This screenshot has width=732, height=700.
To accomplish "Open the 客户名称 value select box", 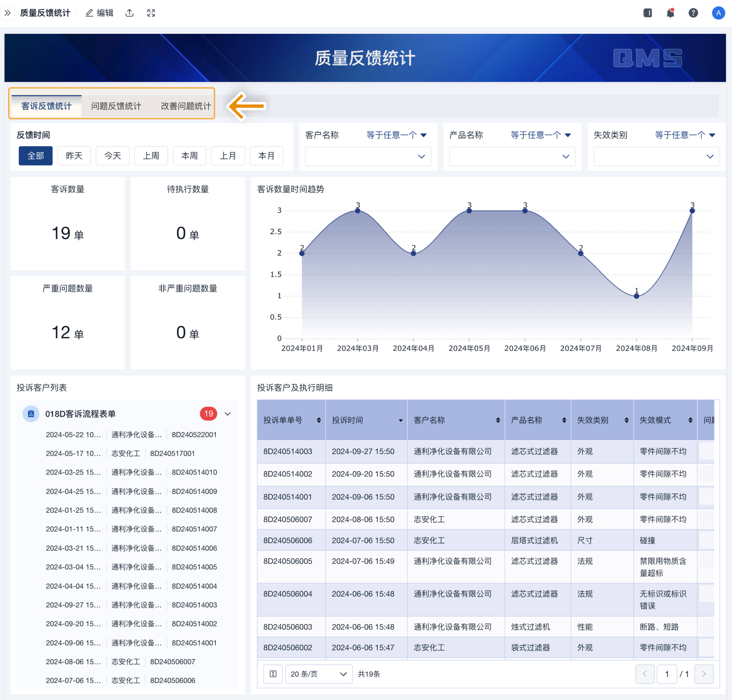I will pyautogui.click(x=368, y=156).
